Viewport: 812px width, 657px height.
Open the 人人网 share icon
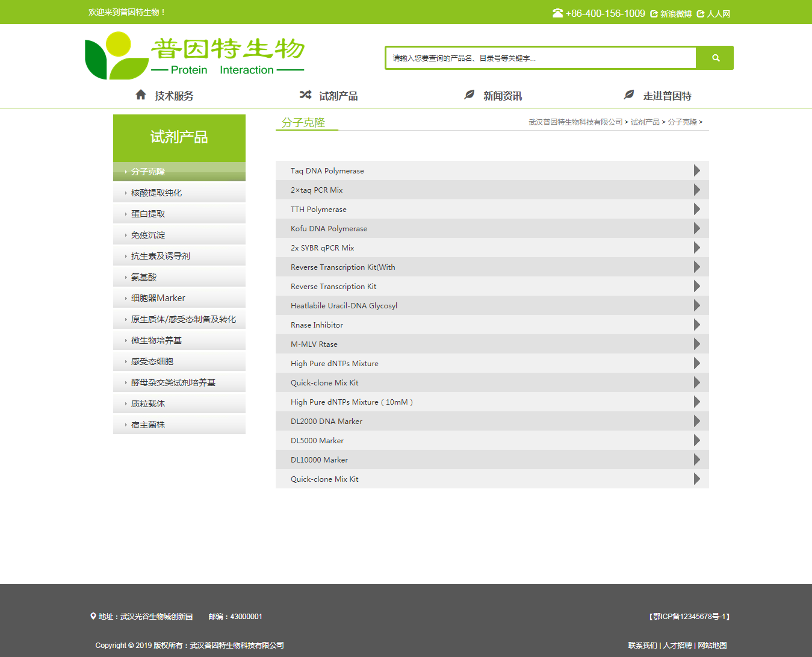coord(700,13)
